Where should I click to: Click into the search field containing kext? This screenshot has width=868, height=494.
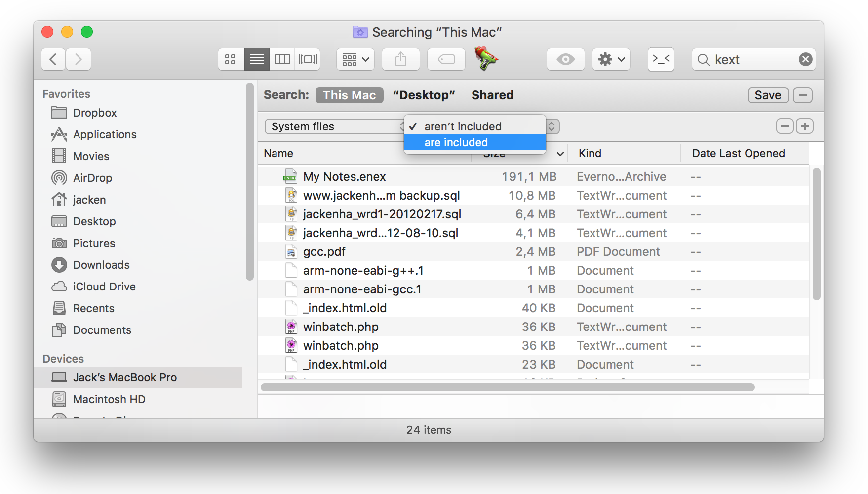(x=753, y=59)
